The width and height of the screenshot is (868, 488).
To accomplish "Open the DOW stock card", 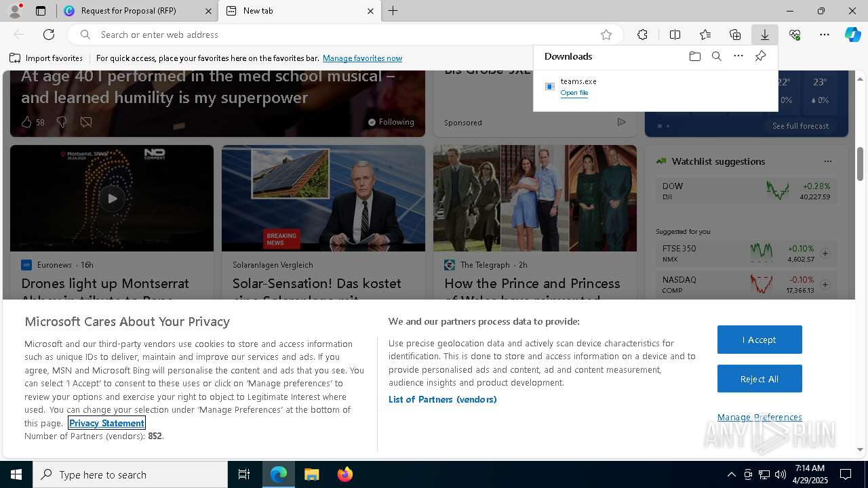I will click(x=747, y=191).
